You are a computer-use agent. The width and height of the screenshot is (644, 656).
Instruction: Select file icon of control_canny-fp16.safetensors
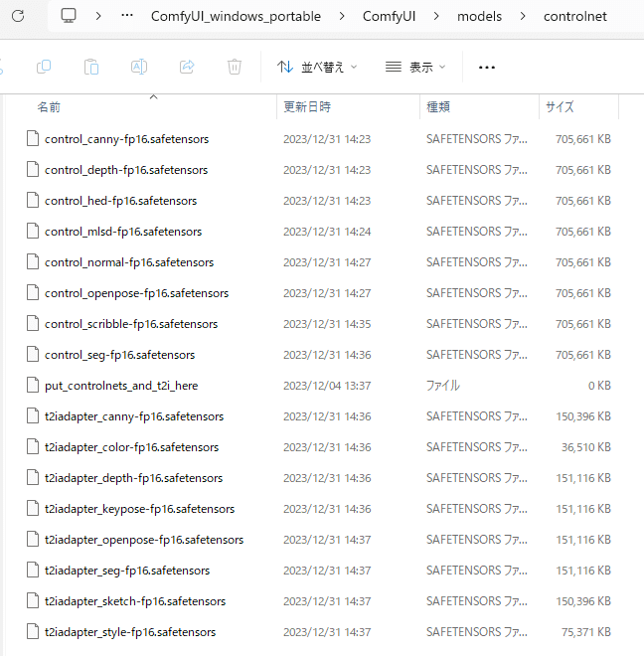pyautogui.click(x=33, y=138)
